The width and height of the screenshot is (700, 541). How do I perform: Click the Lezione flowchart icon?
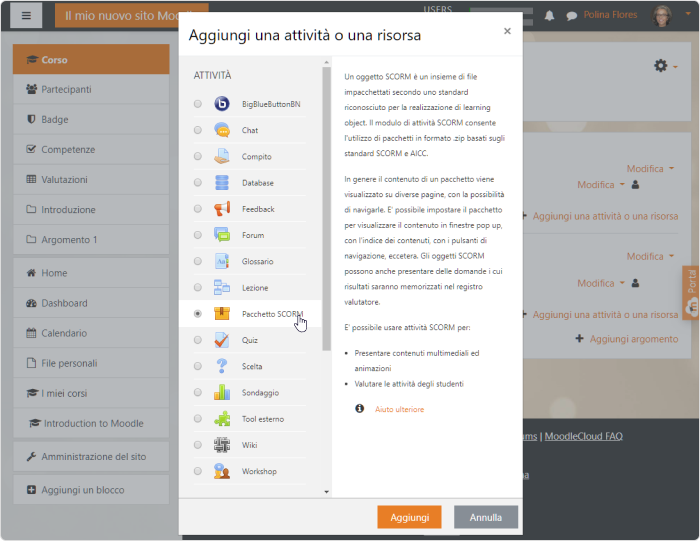222,287
